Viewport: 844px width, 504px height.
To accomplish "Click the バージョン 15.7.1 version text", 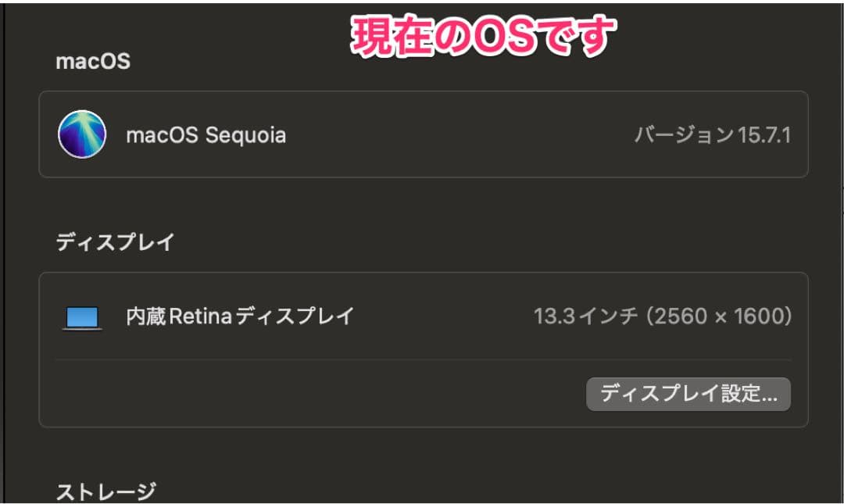I will [x=712, y=135].
